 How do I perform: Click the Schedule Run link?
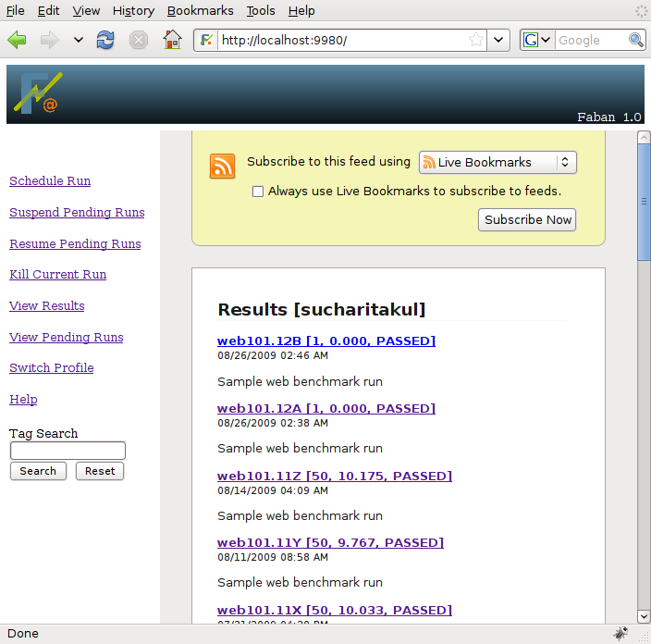(x=50, y=180)
